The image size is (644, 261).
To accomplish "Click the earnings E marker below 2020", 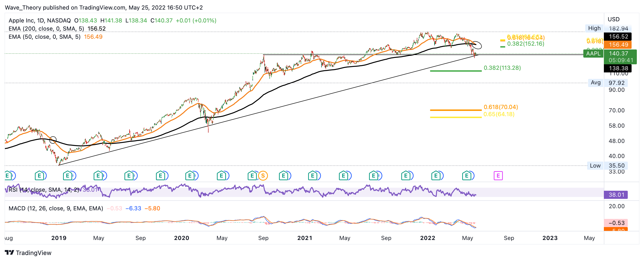I will (190, 176).
